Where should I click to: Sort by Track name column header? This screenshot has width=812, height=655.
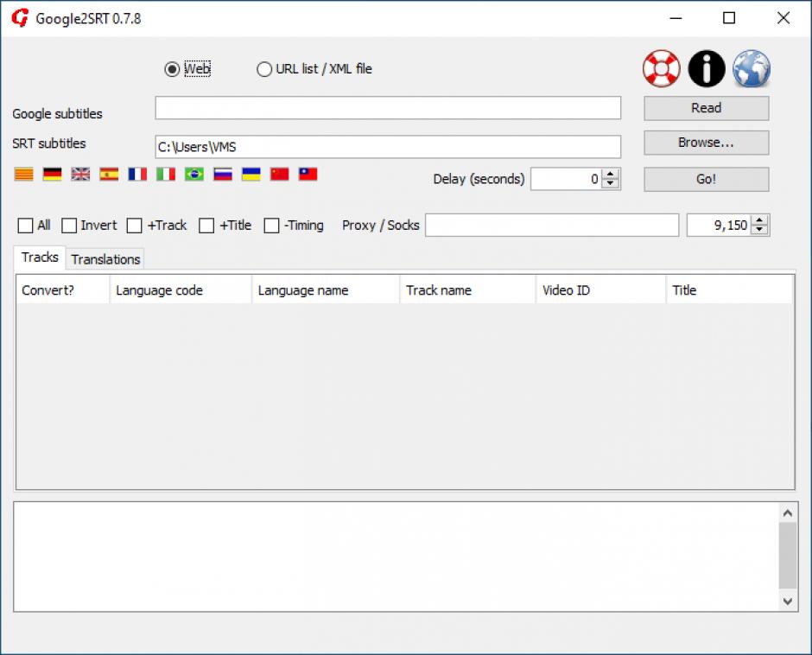pos(468,290)
